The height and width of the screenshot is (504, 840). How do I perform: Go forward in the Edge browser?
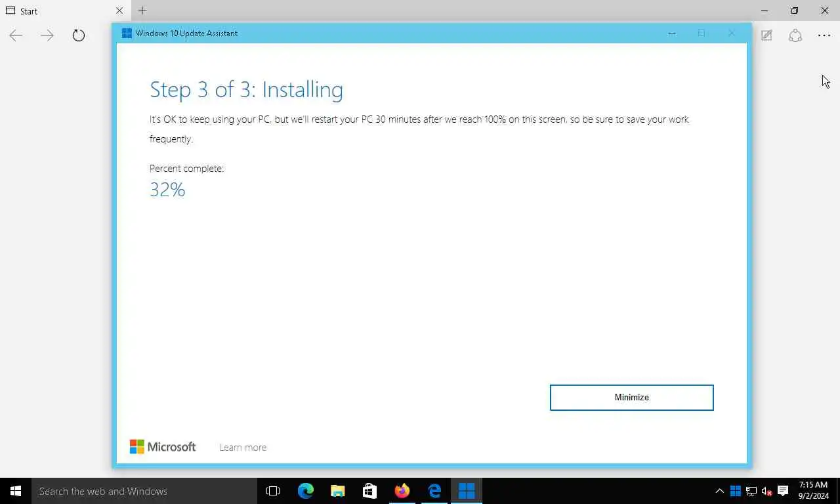(x=47, y=35)
